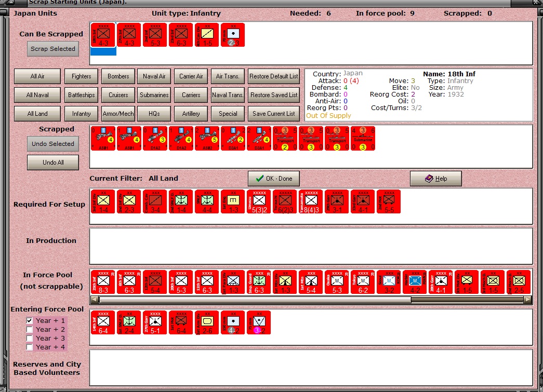Filter units by Armor/Mech
The width and height of the screenshot is (543, 392).
(118, 114)
